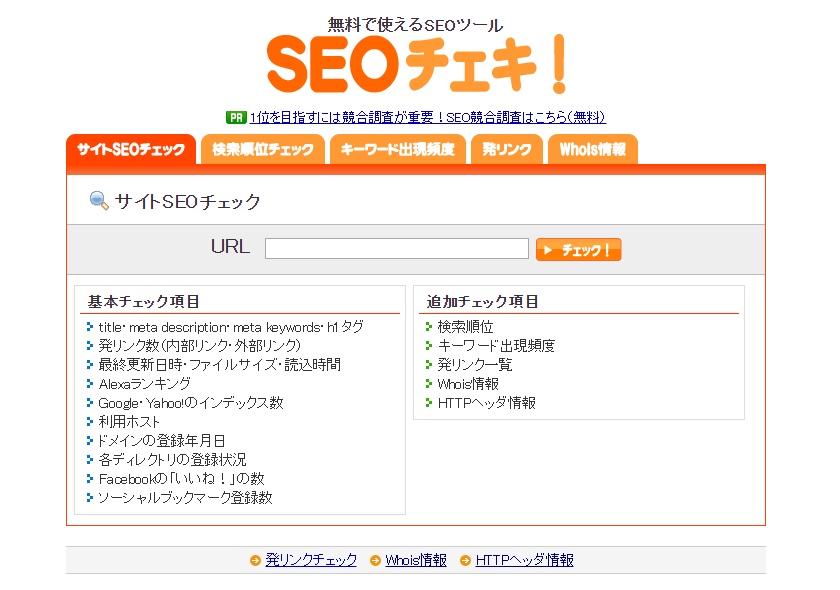
Task: Click the 基本チェック項目 heading
Action: tap(143, 302)
